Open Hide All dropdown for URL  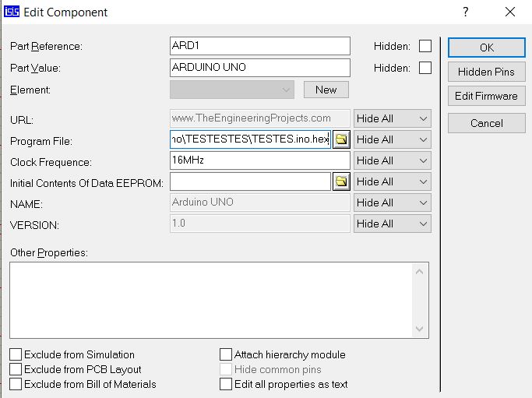pyautogui.click(x=392, y=118)
